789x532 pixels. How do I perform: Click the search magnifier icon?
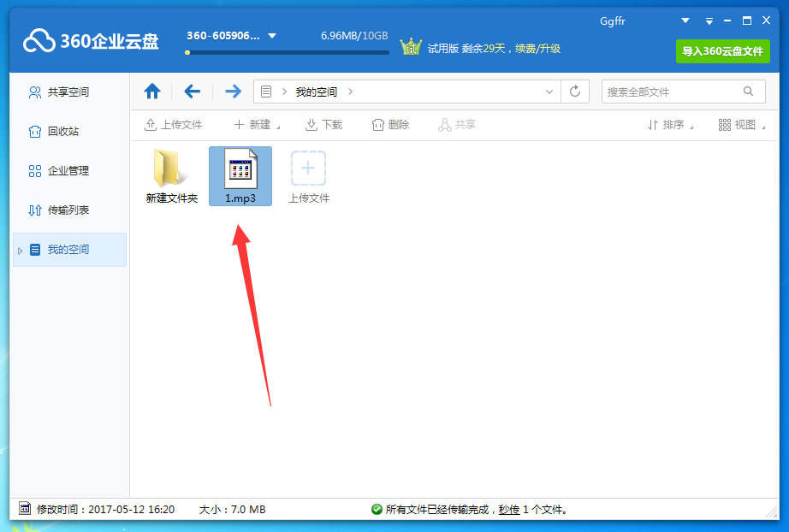[x=749, y=91]
